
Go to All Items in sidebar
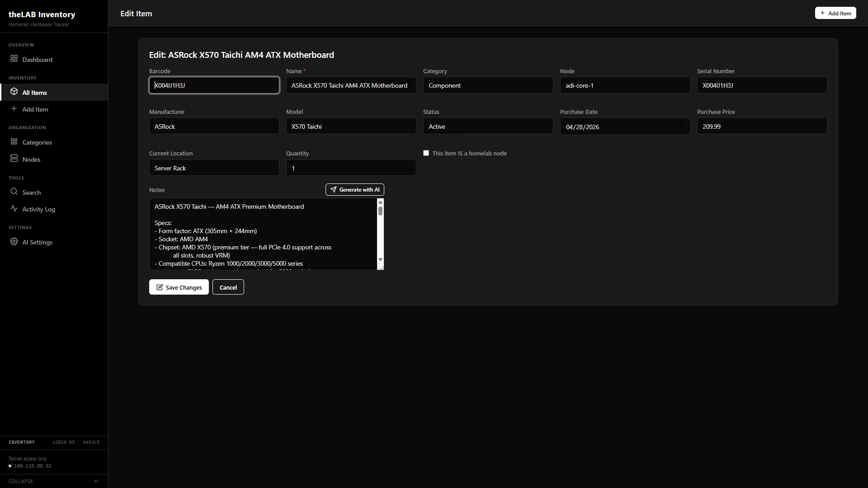coord(54,92)
